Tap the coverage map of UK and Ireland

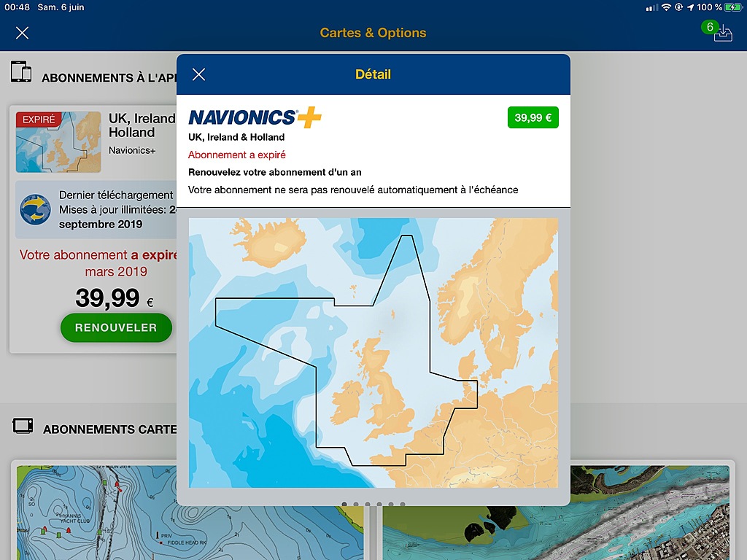coord(373,353)
